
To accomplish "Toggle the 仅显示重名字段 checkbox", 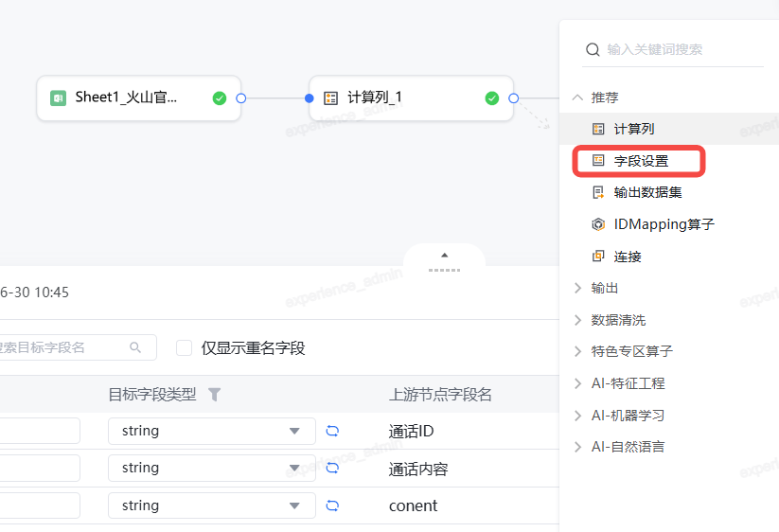I will click(x=185, y=347).
